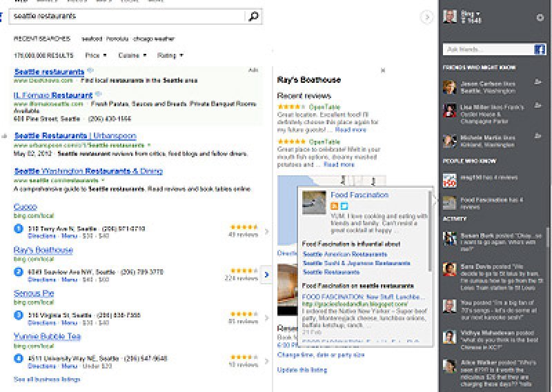Close the Ray's Boathouse panel
This screenshot has width=552, height=392.
point(383,70)
